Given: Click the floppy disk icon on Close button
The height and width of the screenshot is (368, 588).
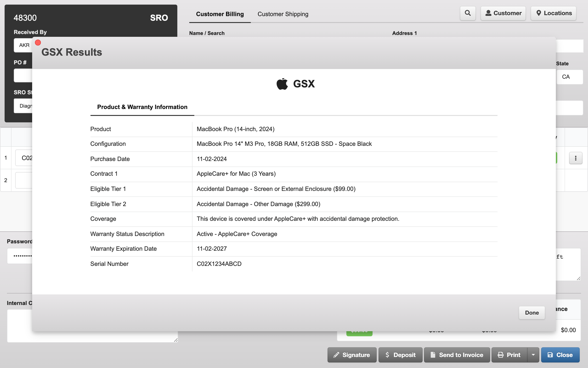Looking at the screenshot, I should coord(550,355).
